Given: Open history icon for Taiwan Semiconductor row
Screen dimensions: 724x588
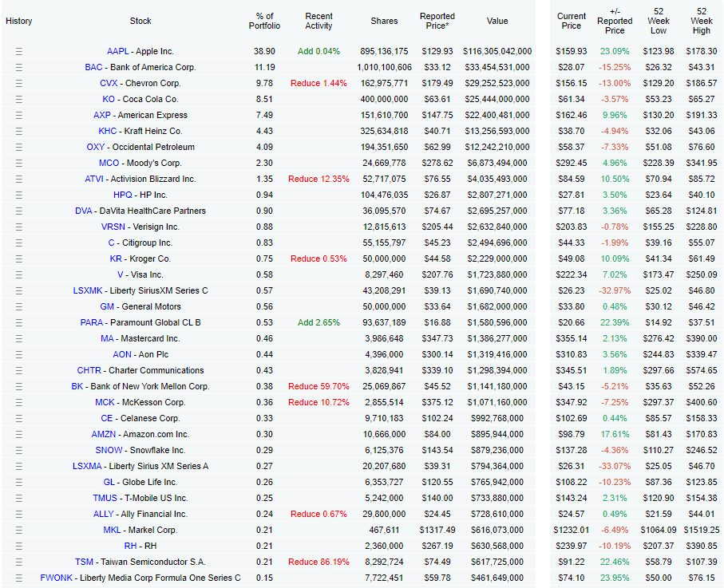Looking at the screenshot, I should [x=19, y=562].
